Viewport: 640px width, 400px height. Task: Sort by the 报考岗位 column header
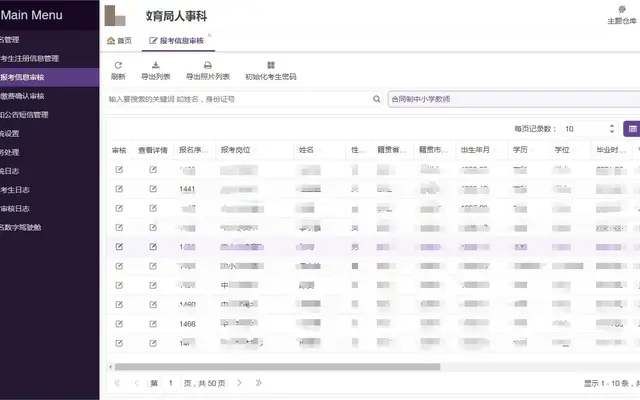click(x=236, y=150)
